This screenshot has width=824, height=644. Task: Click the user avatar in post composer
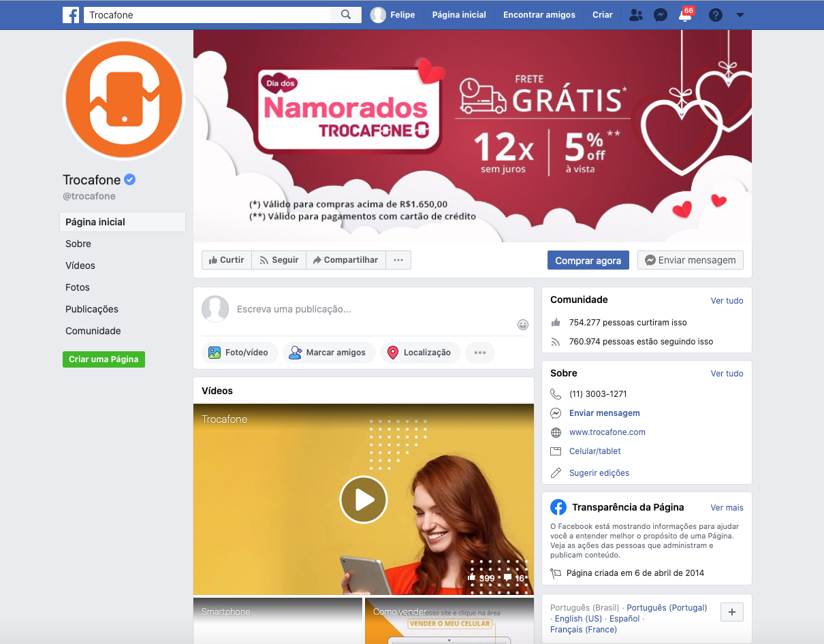pyautogui.click(x=215, y=309)
